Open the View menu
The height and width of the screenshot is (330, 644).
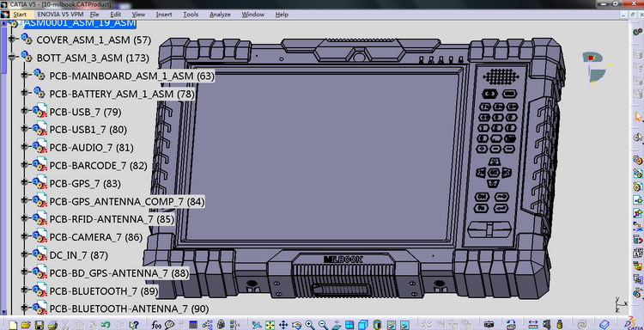coord(138,15)
